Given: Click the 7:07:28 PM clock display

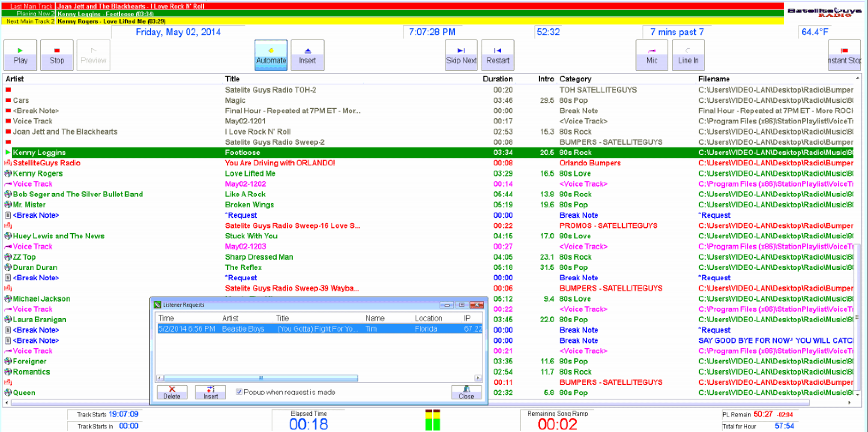Looking at the screenshot, I should 432,32.
